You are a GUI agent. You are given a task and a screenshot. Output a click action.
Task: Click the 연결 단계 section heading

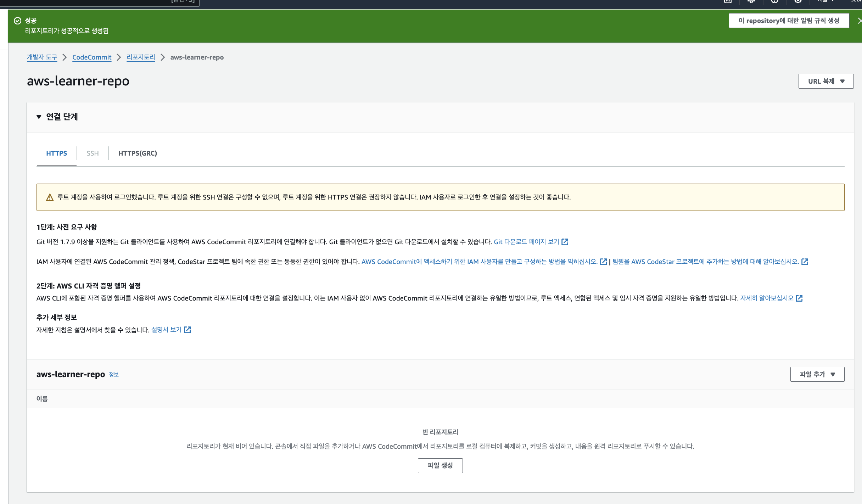[x=62, y=117]
